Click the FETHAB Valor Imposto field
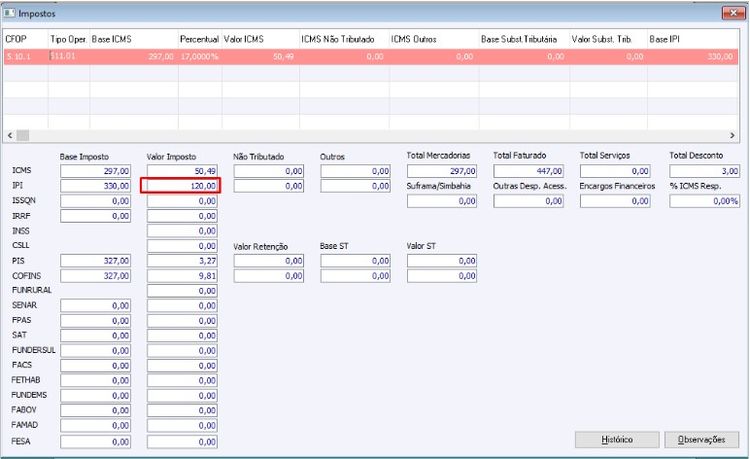This screenshot has height=459, width=750. (182, 381)
